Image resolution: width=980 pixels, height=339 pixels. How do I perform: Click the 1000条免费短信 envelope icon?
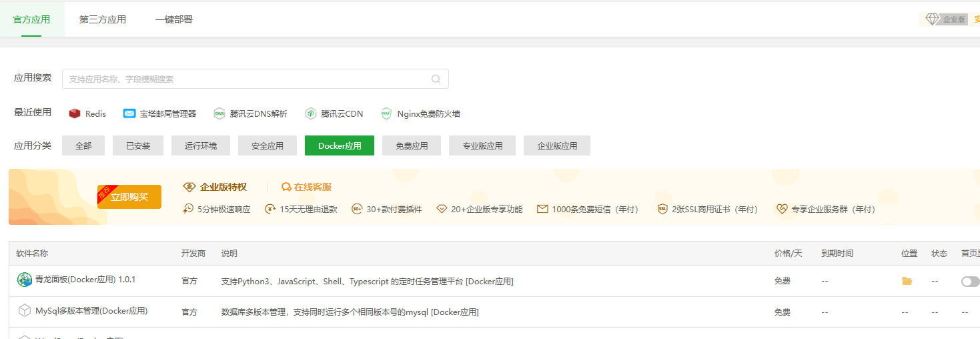[x=542, y=209]
